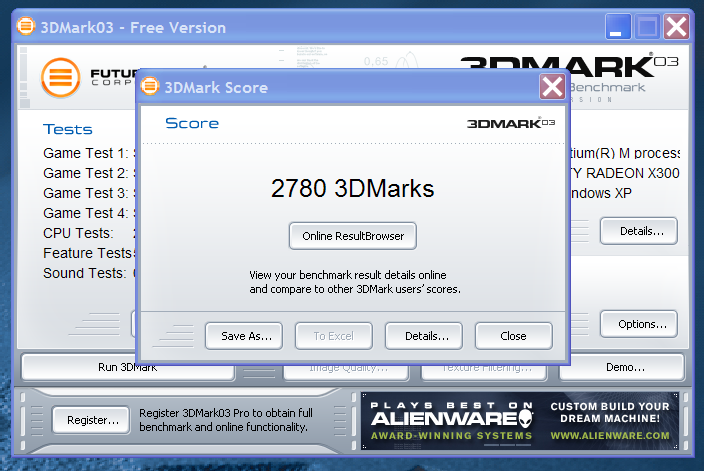Click the CPU Tests row

[x=89, y=233]
